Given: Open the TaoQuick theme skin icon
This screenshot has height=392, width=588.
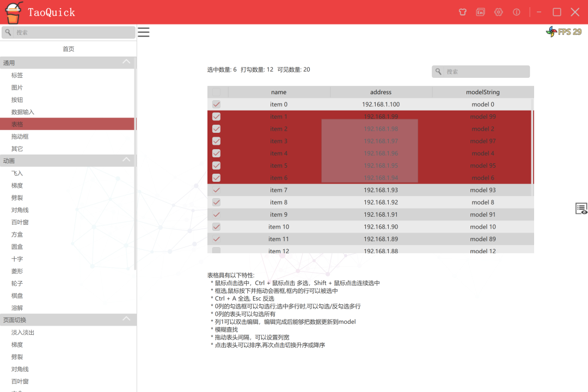Looking at the screenshot, I should click(x=462, y=11).
